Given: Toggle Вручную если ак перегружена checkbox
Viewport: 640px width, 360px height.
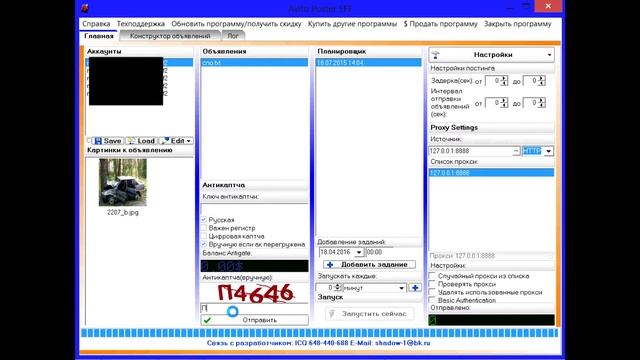Looking at the screenshot, I should click(x=204, y=244).
